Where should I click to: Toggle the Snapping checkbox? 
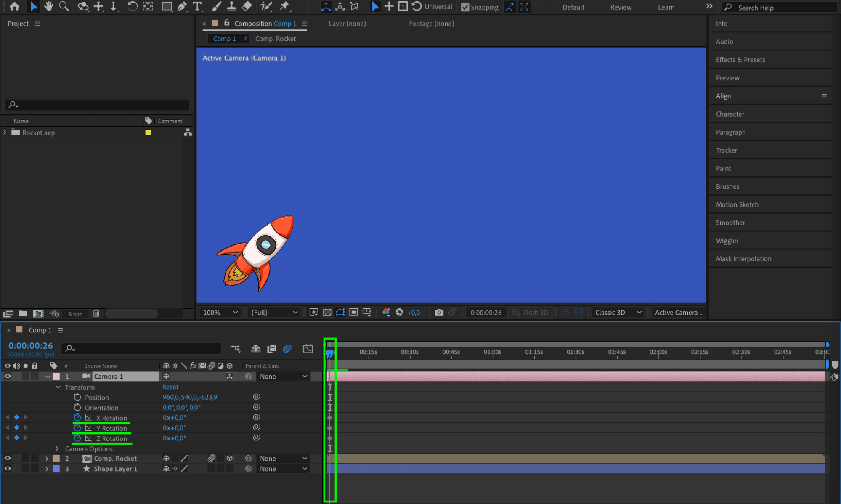click(465, 7)
